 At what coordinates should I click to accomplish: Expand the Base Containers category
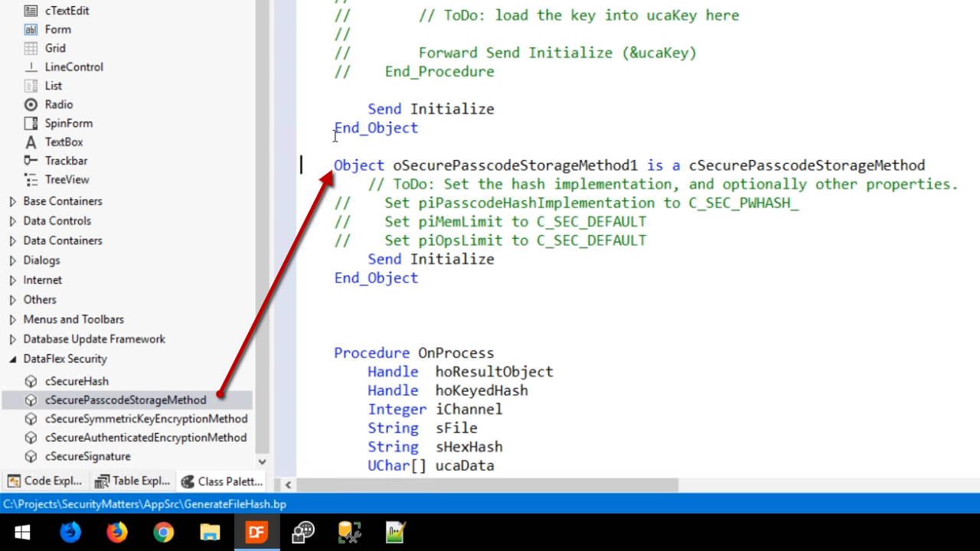pyautogui.click(x=12, y=201)
